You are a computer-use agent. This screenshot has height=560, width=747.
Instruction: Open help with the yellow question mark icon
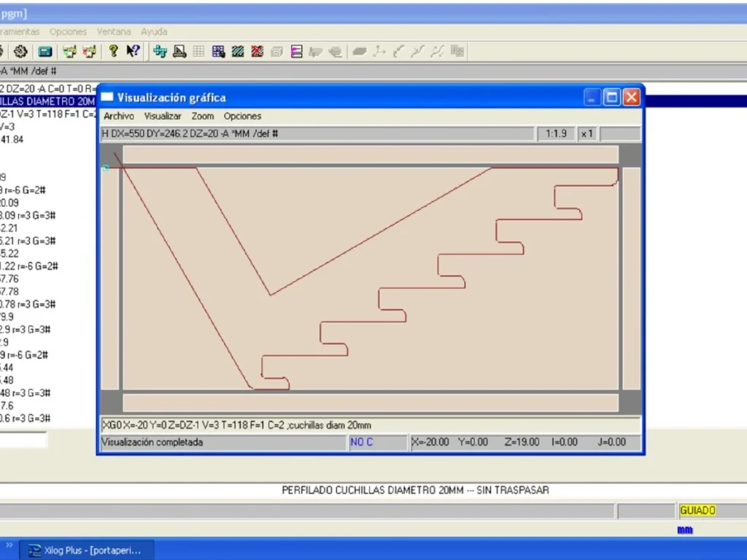tap(113, 51)
